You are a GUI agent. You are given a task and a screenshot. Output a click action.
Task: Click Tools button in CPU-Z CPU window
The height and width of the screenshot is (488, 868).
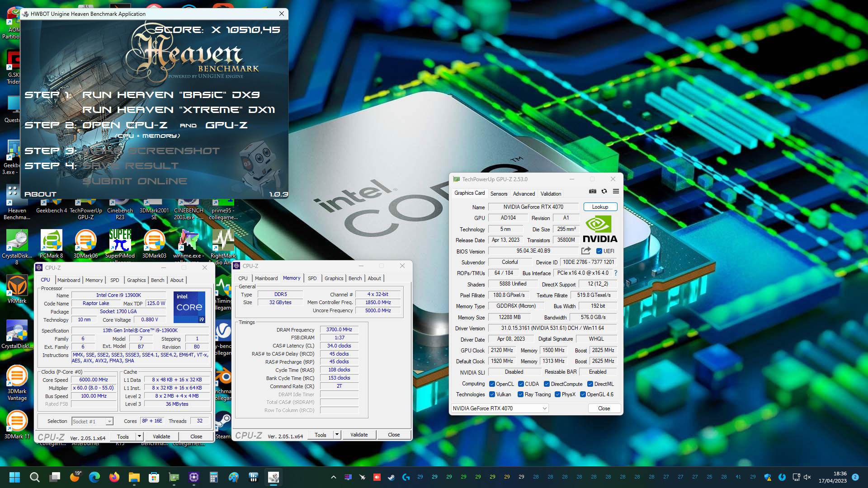123,436
